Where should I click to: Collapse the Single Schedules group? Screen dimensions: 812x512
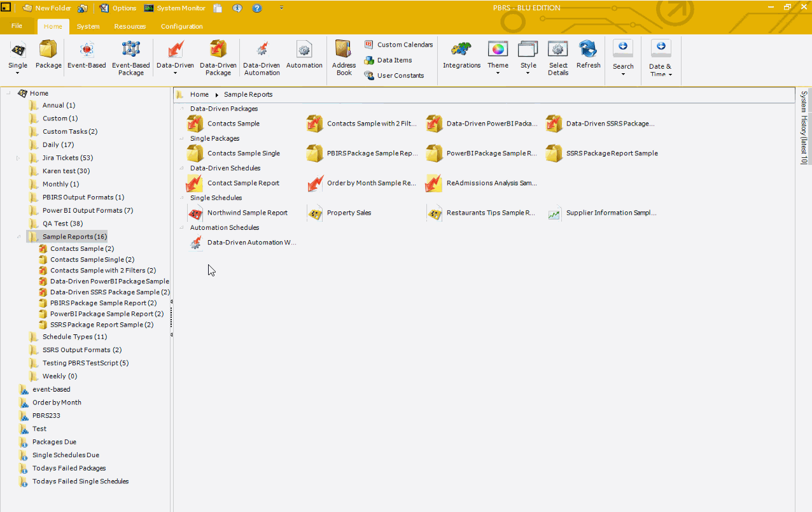click(183, 198)
